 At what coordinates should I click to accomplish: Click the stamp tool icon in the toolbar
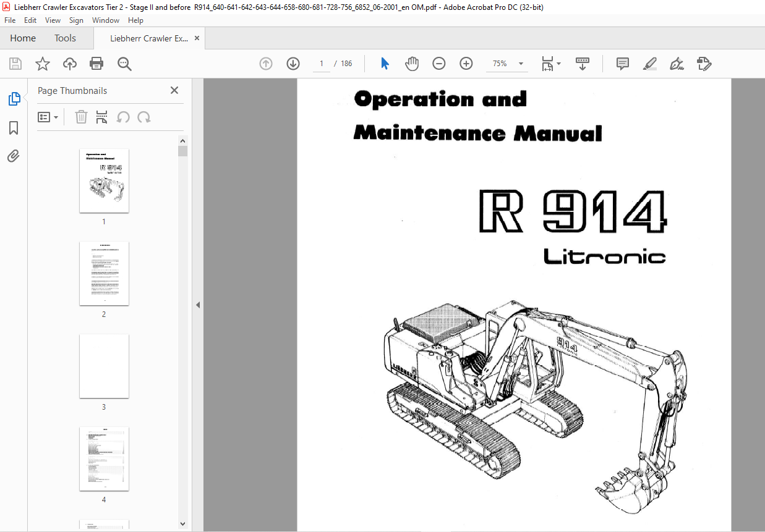tap(704, 64)
